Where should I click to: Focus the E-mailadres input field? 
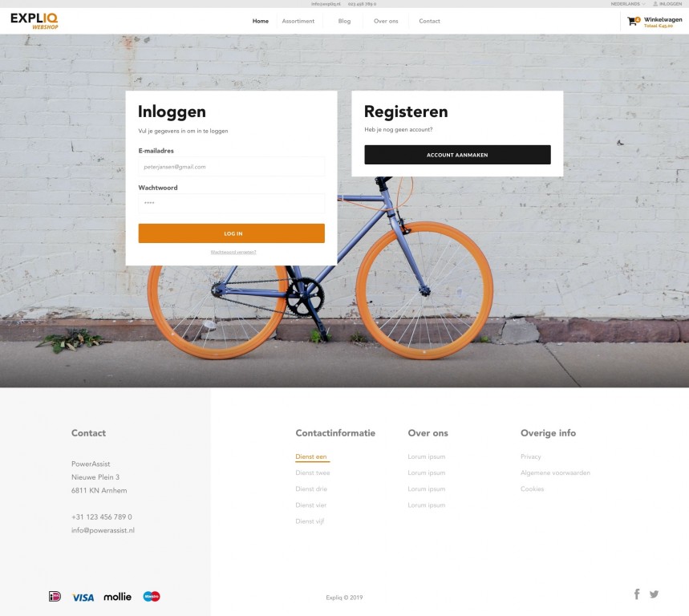(232, 167)
